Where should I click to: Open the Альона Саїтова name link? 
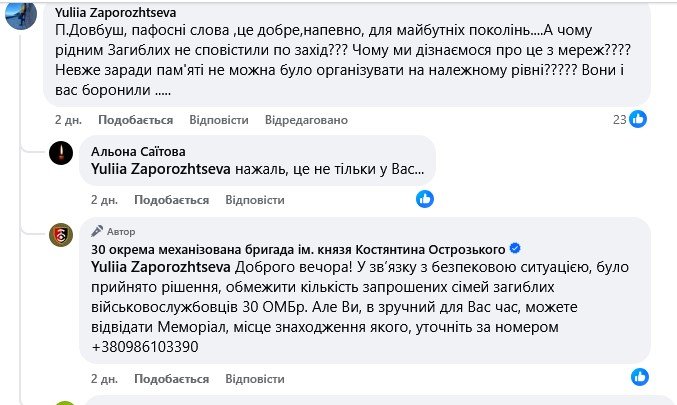131,150
